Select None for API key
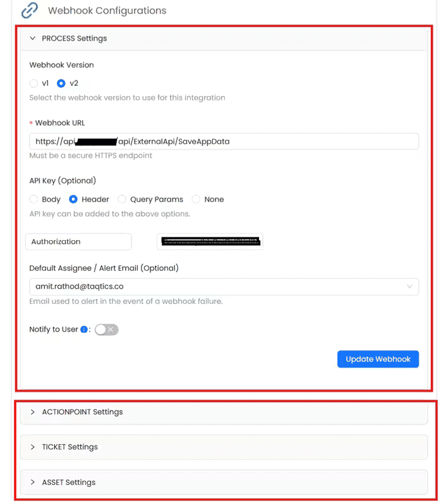 [x=196, y=200]
